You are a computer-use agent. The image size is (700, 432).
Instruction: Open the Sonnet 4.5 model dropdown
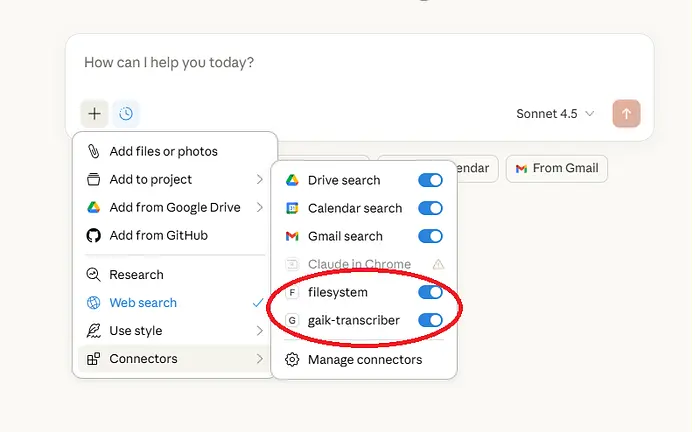[x=556, y=114]
